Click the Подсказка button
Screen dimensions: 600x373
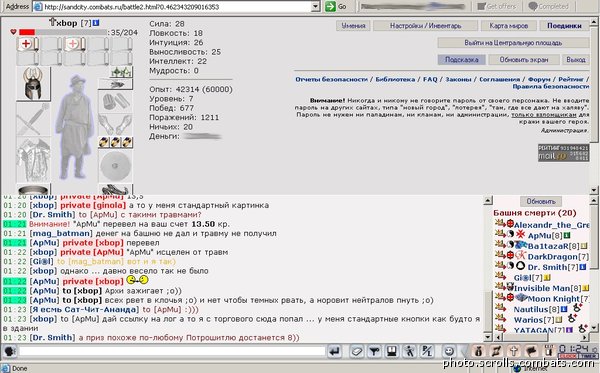[x=461, y=60]
